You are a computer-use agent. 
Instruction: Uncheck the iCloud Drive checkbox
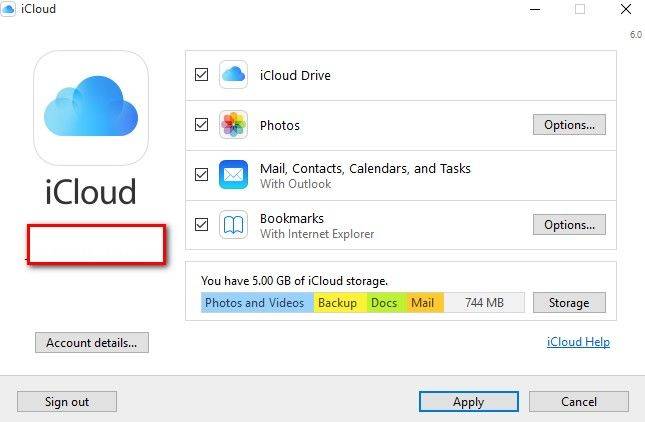pyautogui.click(x=201, y=74)
